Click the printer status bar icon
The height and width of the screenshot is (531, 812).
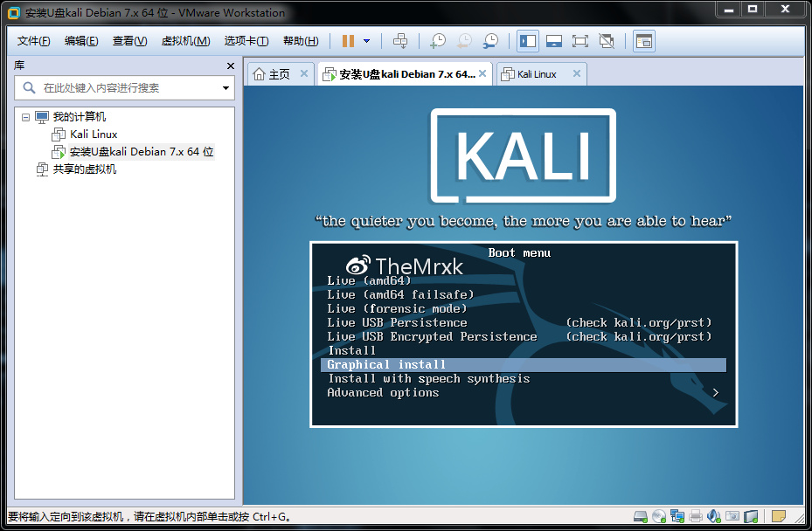[696, 516]
